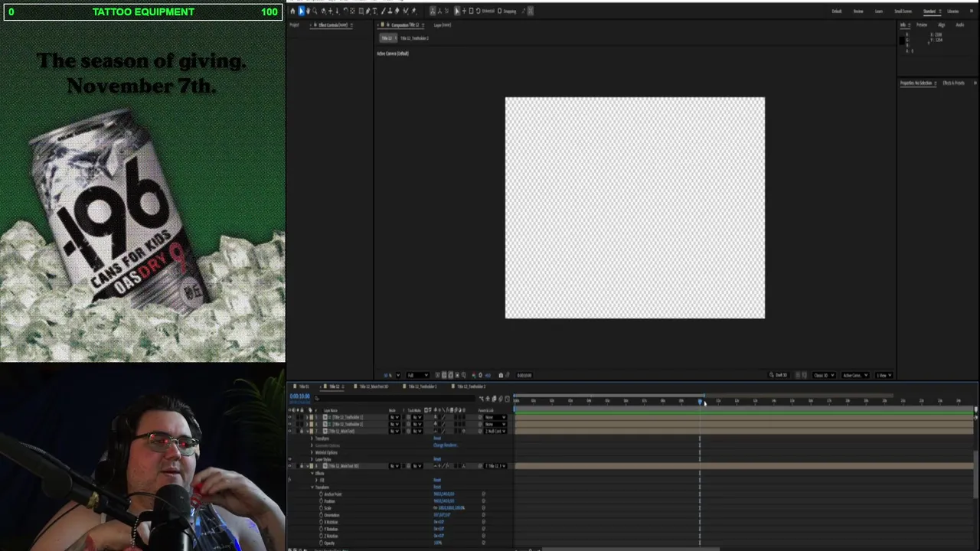Select the Pen tool
Viewport: 980px width, 551px height.
click(367, 11)
